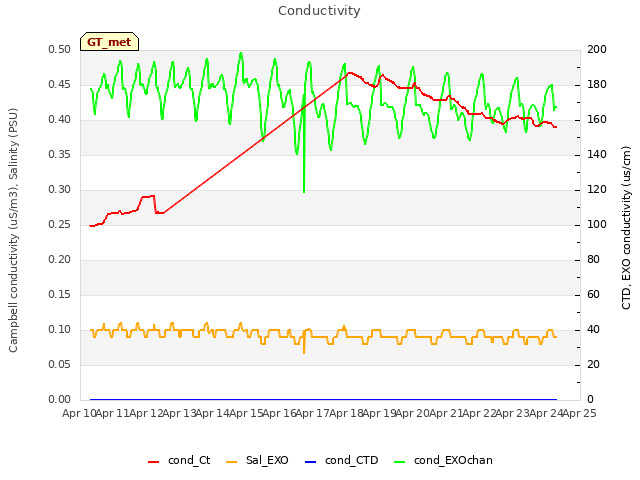
Task: Click the 0.25 left axis tick label
Action: pyautogui.click(x=60, y=224)
